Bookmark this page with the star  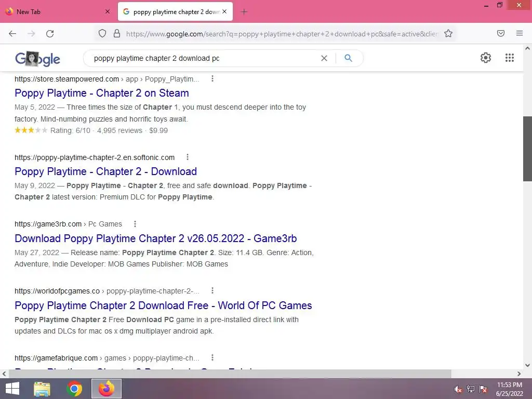[448, 34]
